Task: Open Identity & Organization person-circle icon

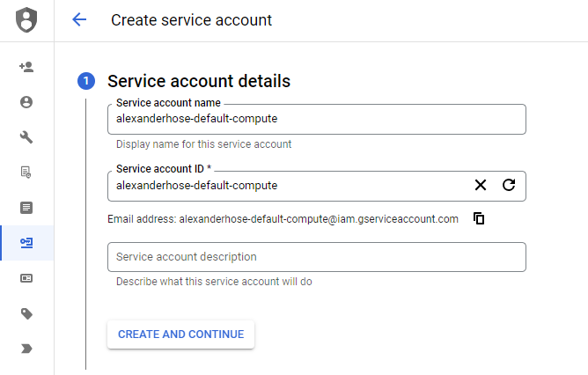Action: click(x=26, y=102)
